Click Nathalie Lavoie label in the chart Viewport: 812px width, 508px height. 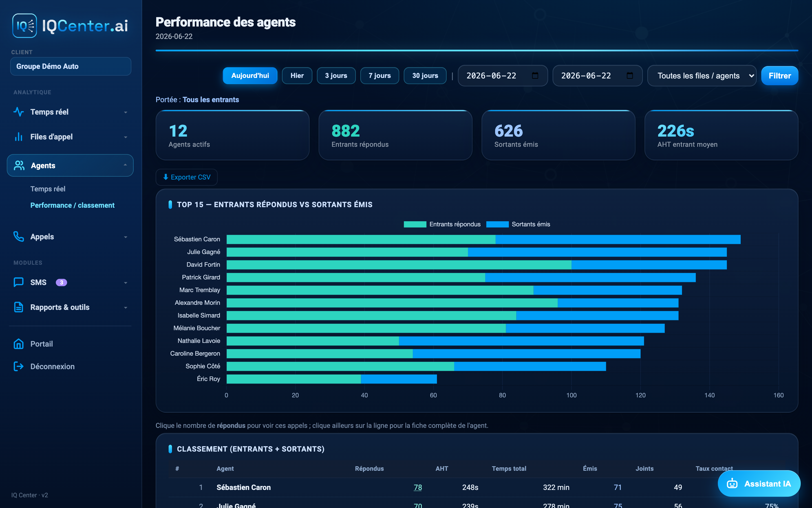pos(199,341)
